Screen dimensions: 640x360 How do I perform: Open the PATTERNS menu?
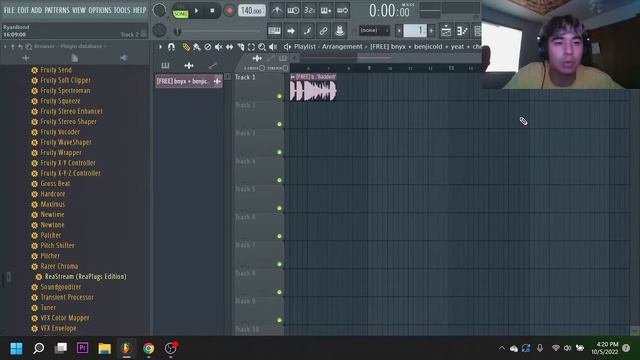click(x=57, y=10)
